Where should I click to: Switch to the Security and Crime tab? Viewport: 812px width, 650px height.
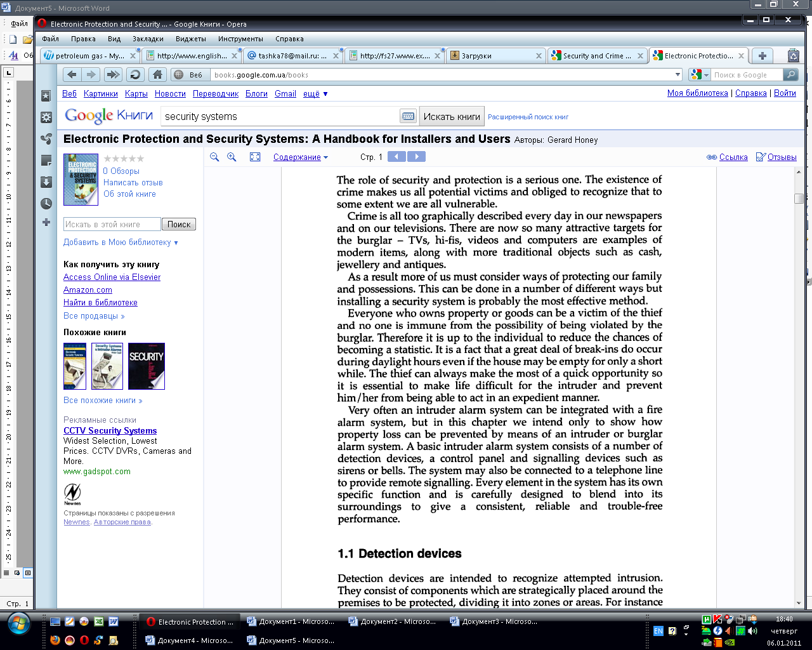pos(596,56)
